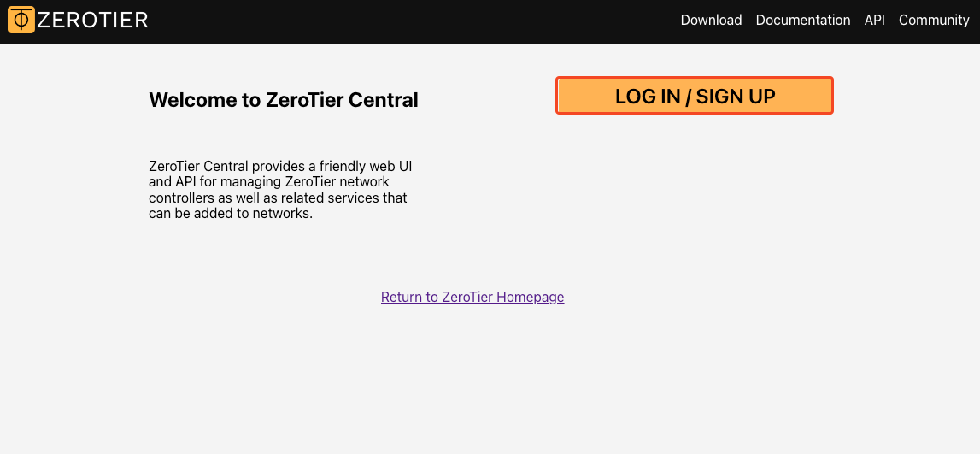Image resolution: width=980 pixels, height=454 pixels.
Task: Open the API nav link
Action: [x=874, y=20]
